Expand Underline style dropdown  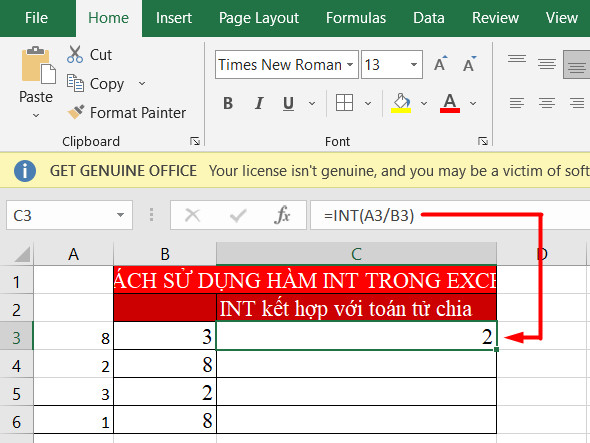click(312, 103)
